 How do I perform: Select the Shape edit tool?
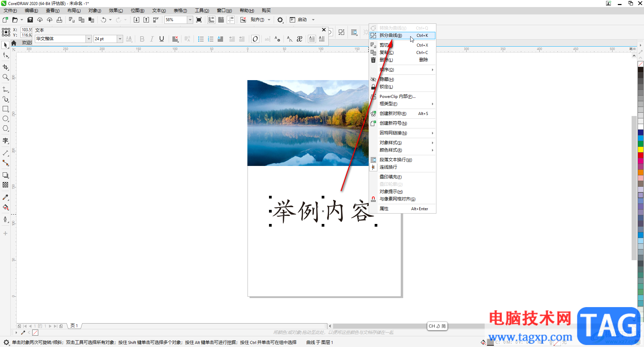[5, 55]
